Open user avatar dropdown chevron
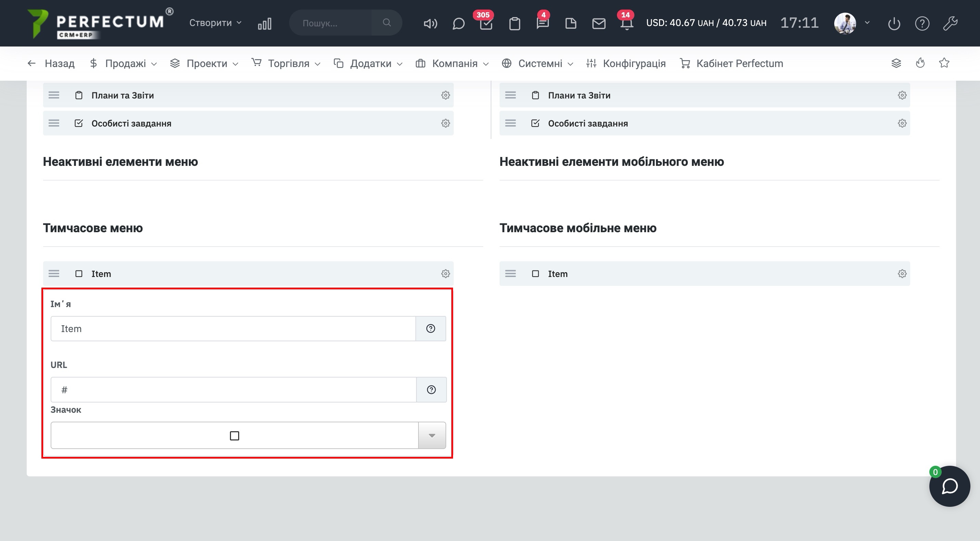This screenshot has width=980, height=541. (867, 23)
